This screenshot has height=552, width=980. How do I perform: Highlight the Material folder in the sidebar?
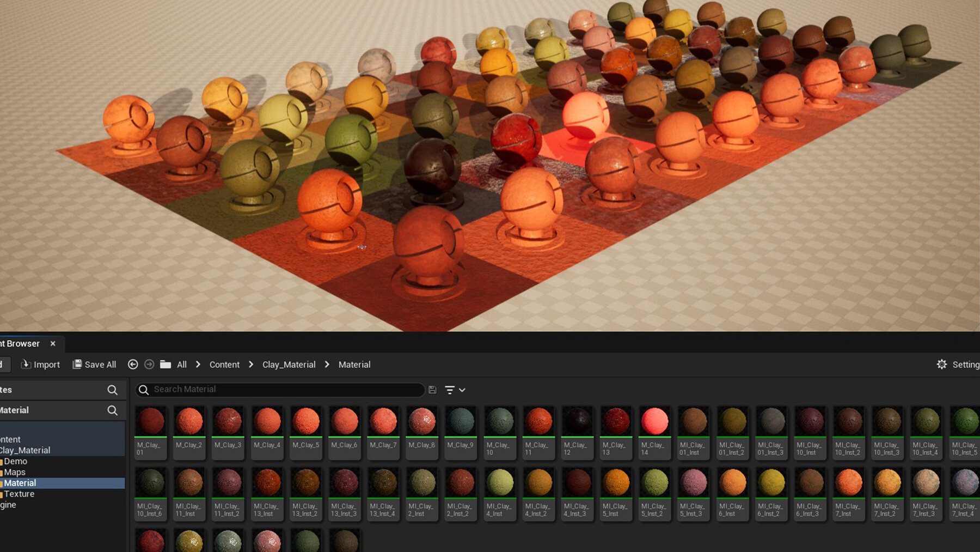point(20,483)
